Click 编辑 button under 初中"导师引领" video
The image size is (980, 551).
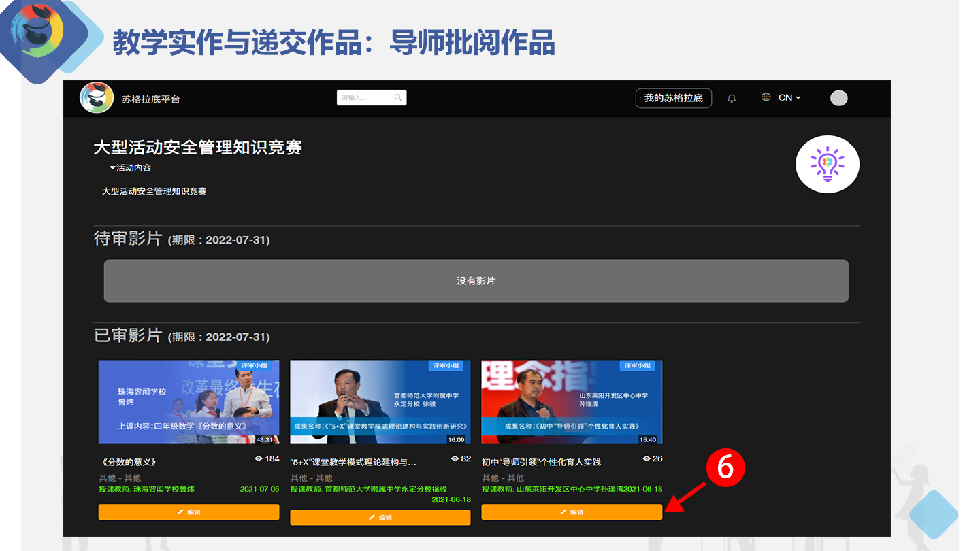click(x=572, y=512)
